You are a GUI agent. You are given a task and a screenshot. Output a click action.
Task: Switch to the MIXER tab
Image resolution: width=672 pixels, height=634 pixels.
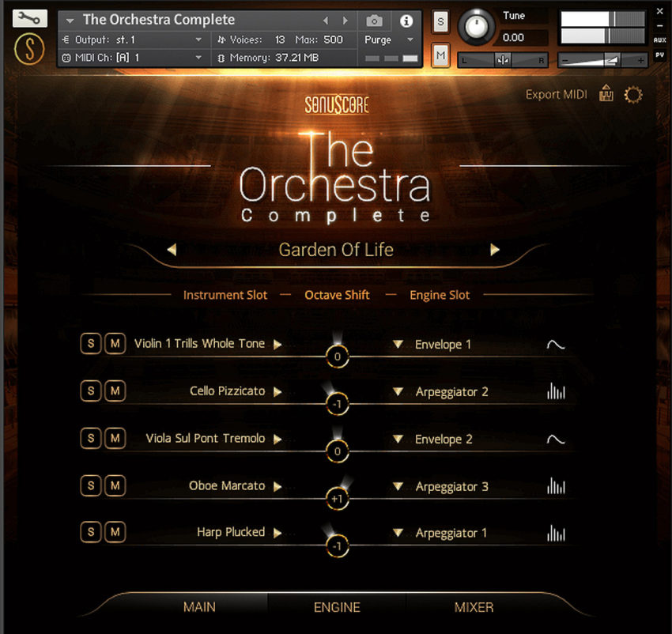point(474,607)
